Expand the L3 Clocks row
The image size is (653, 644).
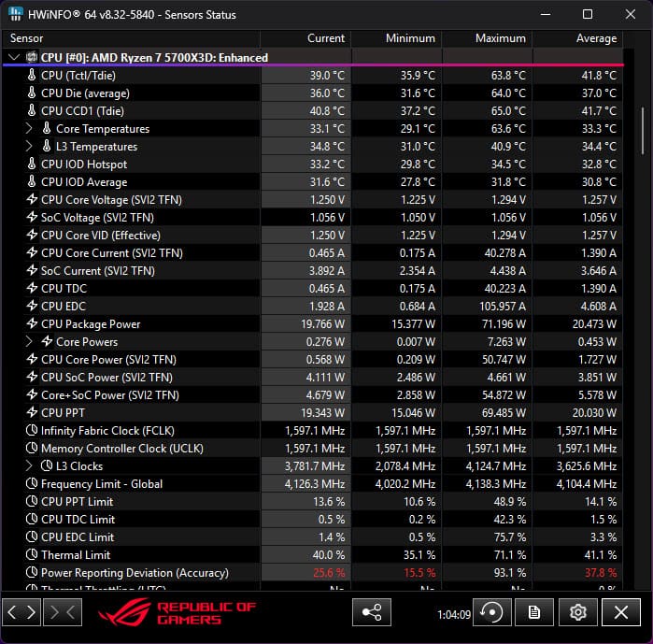pos(29,466)
